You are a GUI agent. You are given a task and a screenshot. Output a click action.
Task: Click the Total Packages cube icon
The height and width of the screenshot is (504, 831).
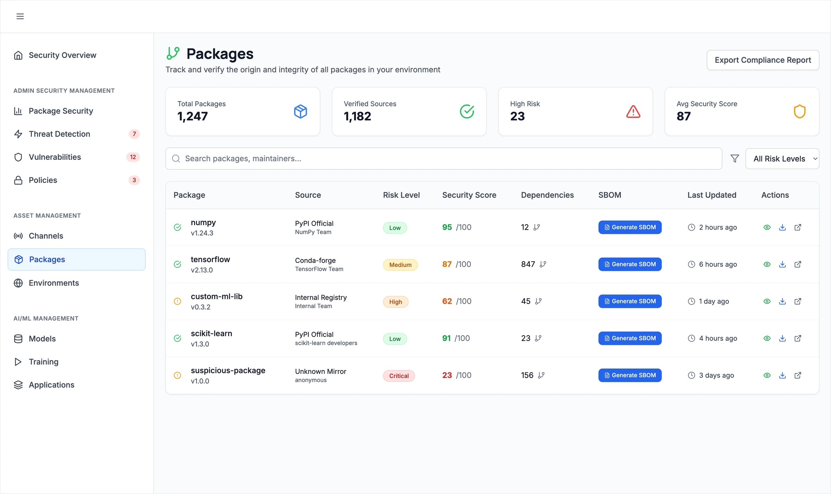pyautogui.click(x=300, y=111)
